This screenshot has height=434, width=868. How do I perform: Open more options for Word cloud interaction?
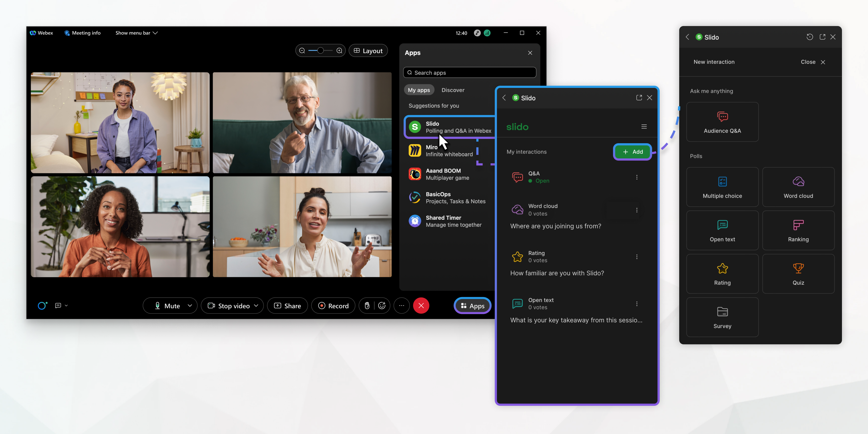pos(637,210)
